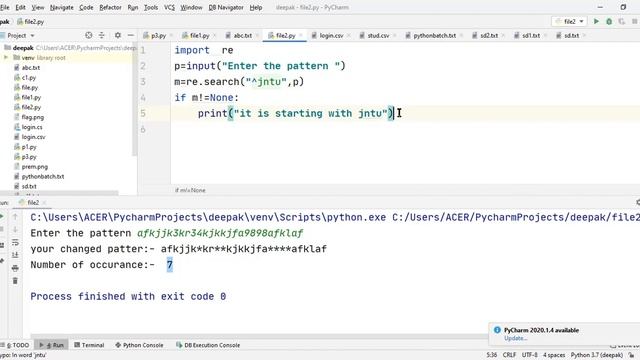The image size is (640, 360).
Task: Close the pythonbatch.txt editor tab
Action: tap(461, 36)
